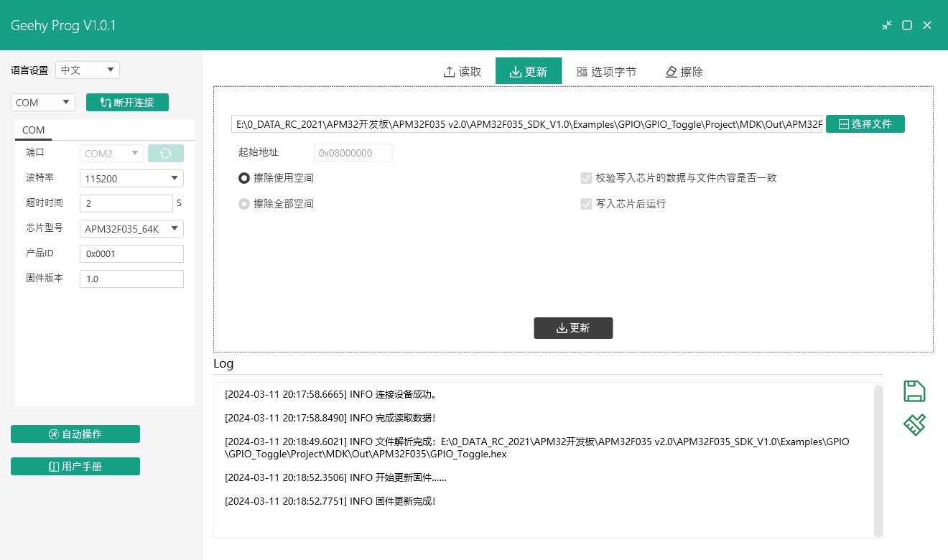Viewport: 948px width, 560px height.
Task: Select the COM settings tab in the left panel
Action: pos(33,130)
